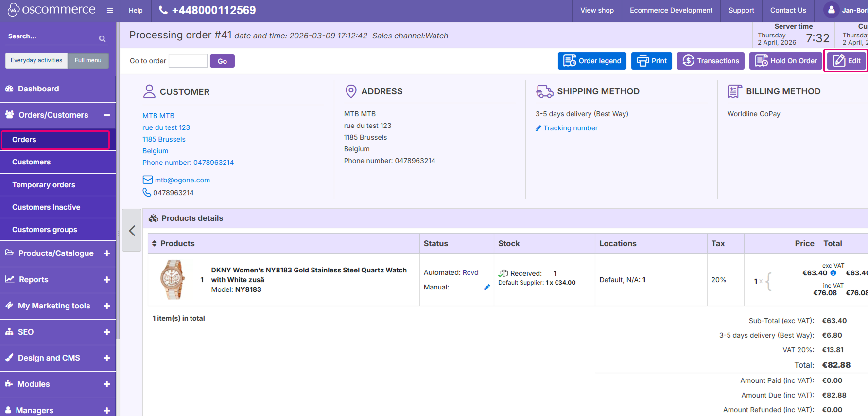Open customer name MTB MTB link
The width and height of the screenshot is (868, 416).
pyautogui.click(x=158, y=116)
